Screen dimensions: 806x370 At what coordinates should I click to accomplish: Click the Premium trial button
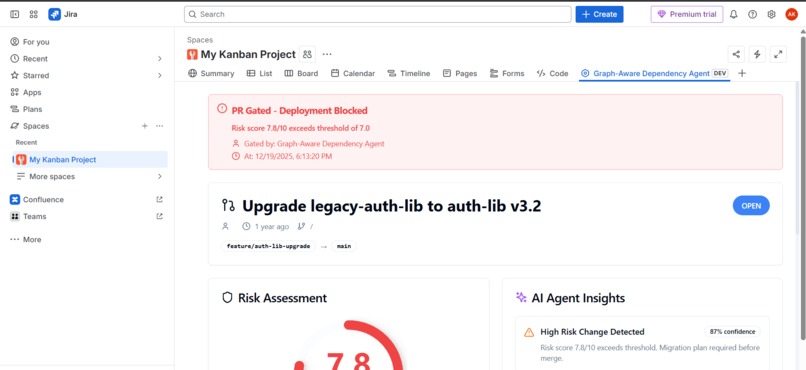[687, 14]
